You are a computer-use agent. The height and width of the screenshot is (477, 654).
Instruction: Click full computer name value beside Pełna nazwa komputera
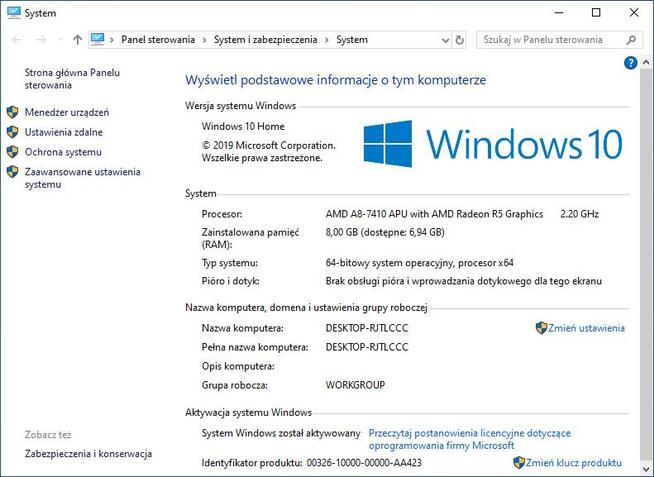tap(367, 347)
